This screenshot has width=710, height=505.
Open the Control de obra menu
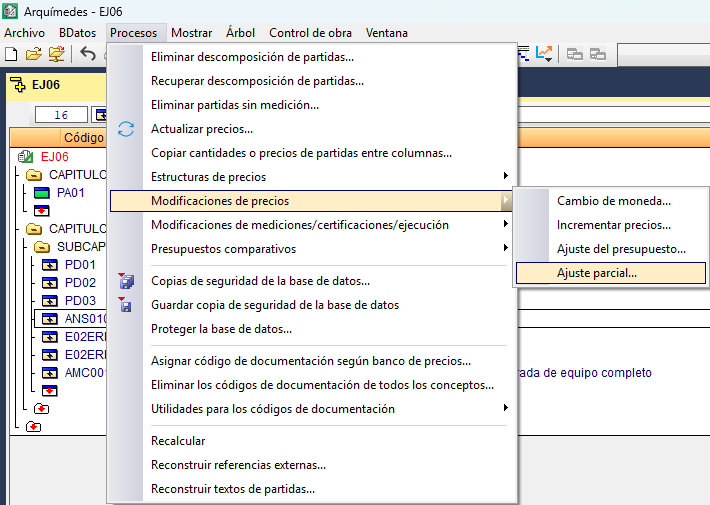pos(310,33)
